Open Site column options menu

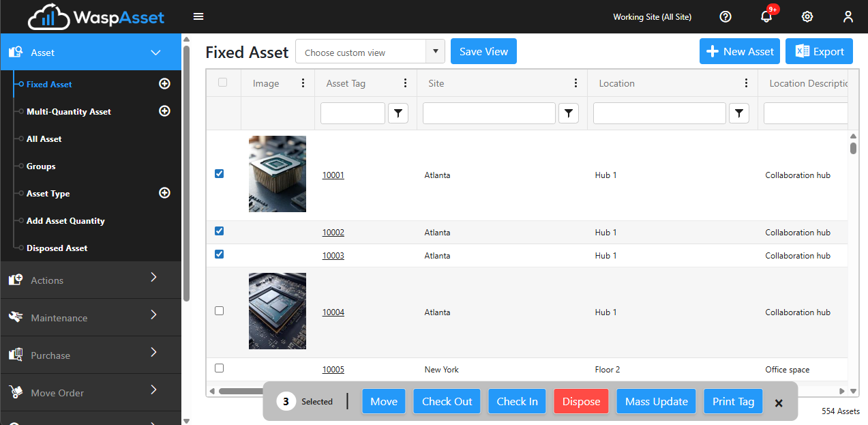point(575,83)
